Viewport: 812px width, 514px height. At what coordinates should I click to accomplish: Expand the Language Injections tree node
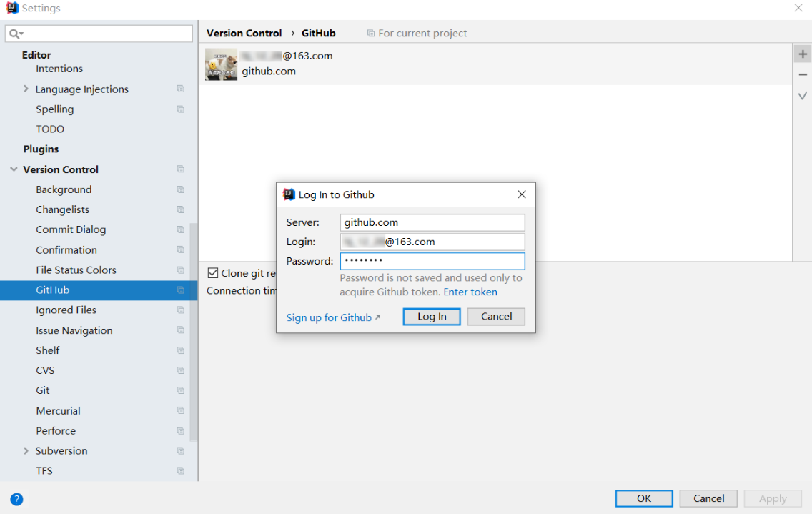coord(26,89)
